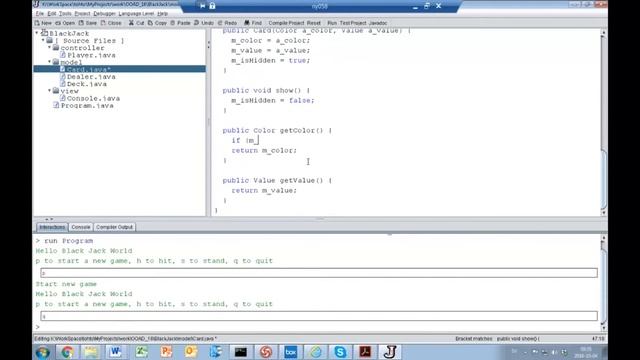This screenshot has height=360, width=640.
Task: Click the Undo toolbar button
Action: pos(204,23)
